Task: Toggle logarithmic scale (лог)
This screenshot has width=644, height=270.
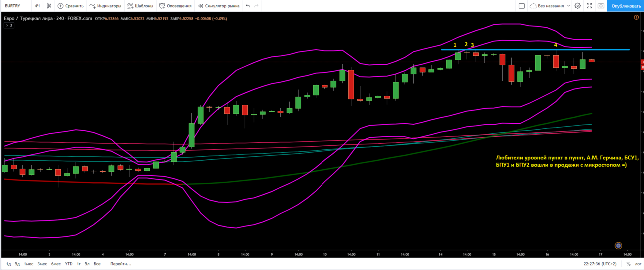Action: pos(638,264)
